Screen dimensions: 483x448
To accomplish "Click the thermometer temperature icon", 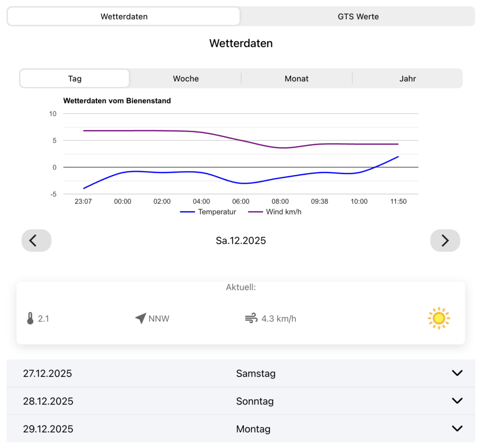I will pyautogui.click(x=30, y=319).
